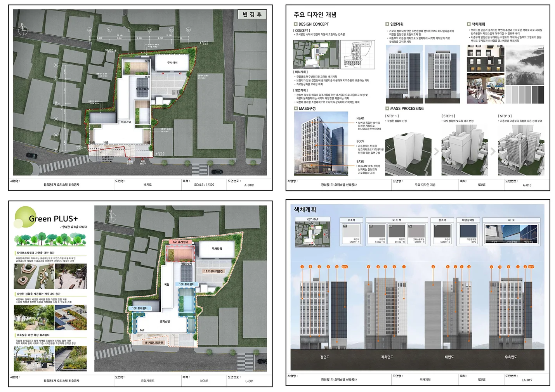This screenshot has height=392, width=555.
Task: Select '다양한 경험을 제공하는 커뮤니티 공간' heading
Action: pos(38,294)
